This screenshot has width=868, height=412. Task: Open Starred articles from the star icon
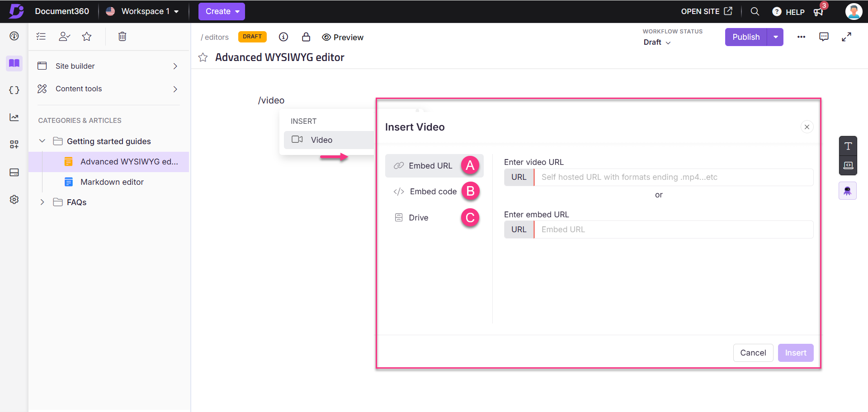click(87, 37)
